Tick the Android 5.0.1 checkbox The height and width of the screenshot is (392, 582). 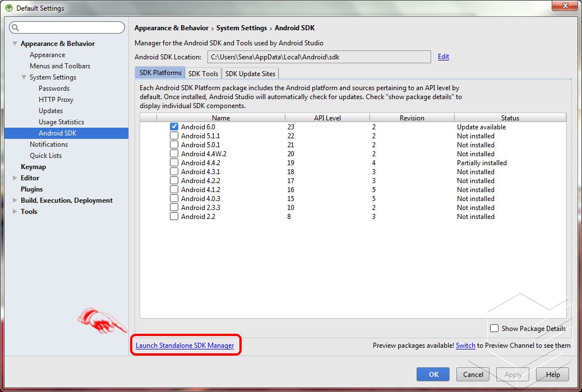click(174, 144)
